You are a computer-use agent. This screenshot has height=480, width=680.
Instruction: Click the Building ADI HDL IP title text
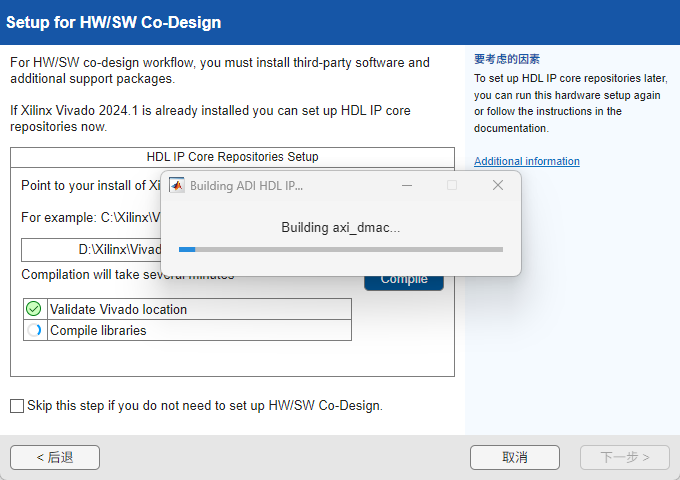click(246, 186)
